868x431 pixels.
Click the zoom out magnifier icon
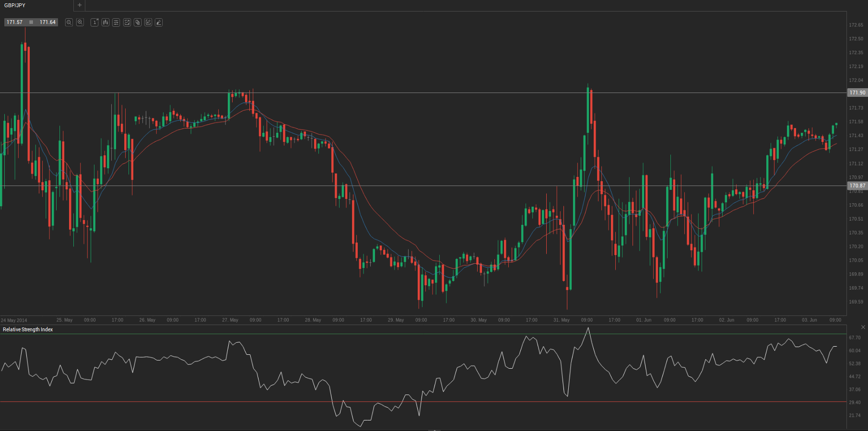pyautogui.click(x=69, y=23)
